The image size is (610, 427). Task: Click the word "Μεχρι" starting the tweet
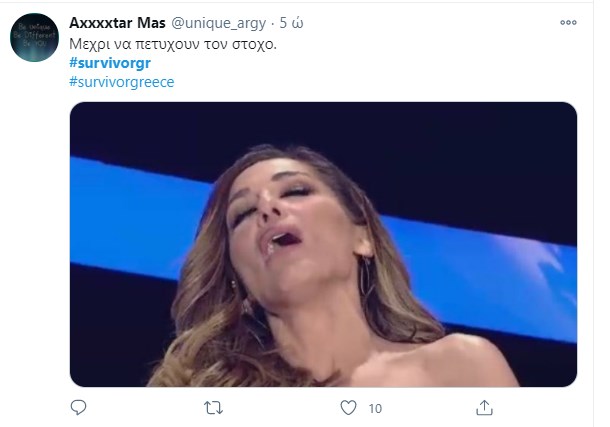click(x=90, y=45)
